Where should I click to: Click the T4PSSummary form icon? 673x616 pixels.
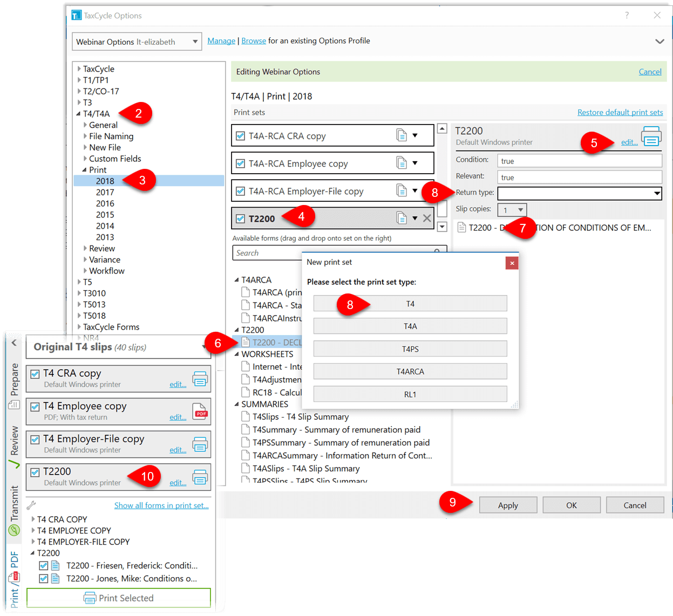pyautogui.click(x=246, y=443)
